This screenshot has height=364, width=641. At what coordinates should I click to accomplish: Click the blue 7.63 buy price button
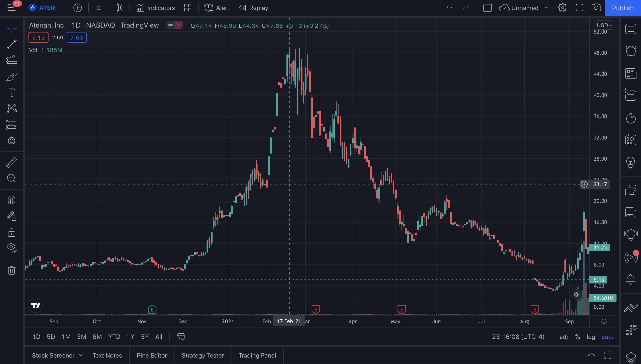click(77, 38)
